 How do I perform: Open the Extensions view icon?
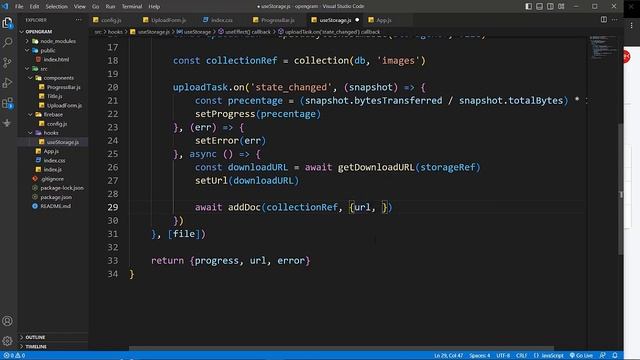pyautogui.click(x=7, y=103)
